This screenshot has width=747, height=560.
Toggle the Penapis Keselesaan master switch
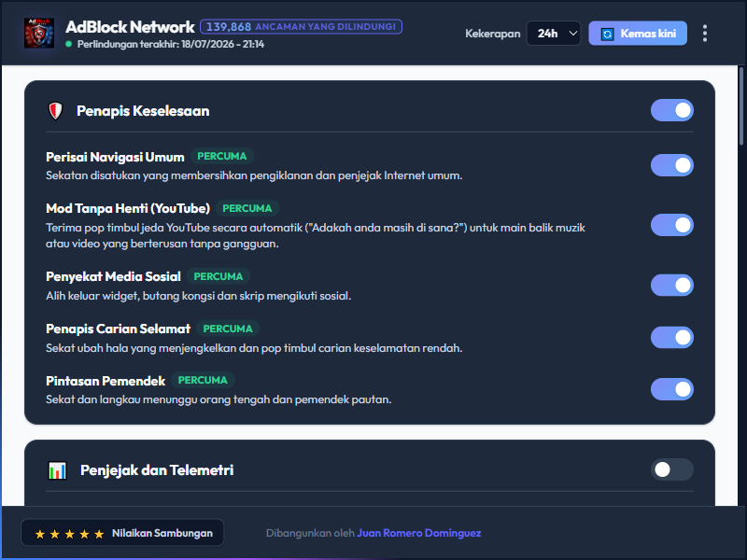click(671, 110)
